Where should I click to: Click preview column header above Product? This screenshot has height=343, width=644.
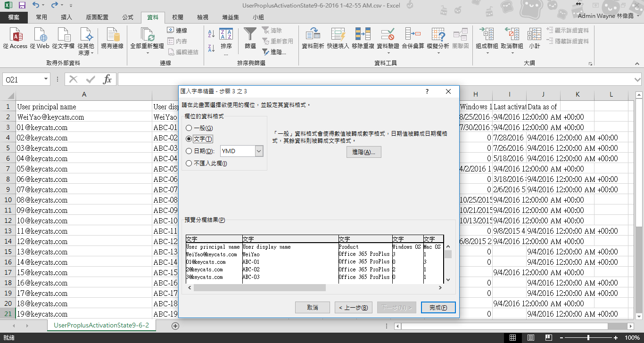coord(365,239)
